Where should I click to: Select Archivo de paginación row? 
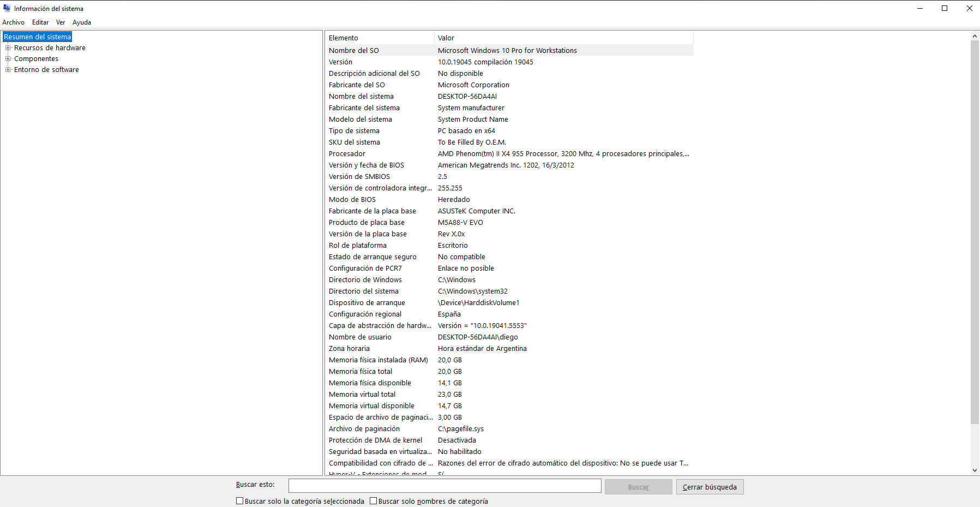509,428
